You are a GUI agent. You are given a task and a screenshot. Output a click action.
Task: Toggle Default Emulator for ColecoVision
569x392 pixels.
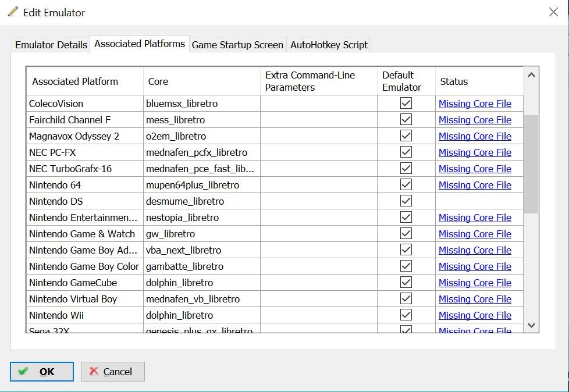click(x=406, y=103)
